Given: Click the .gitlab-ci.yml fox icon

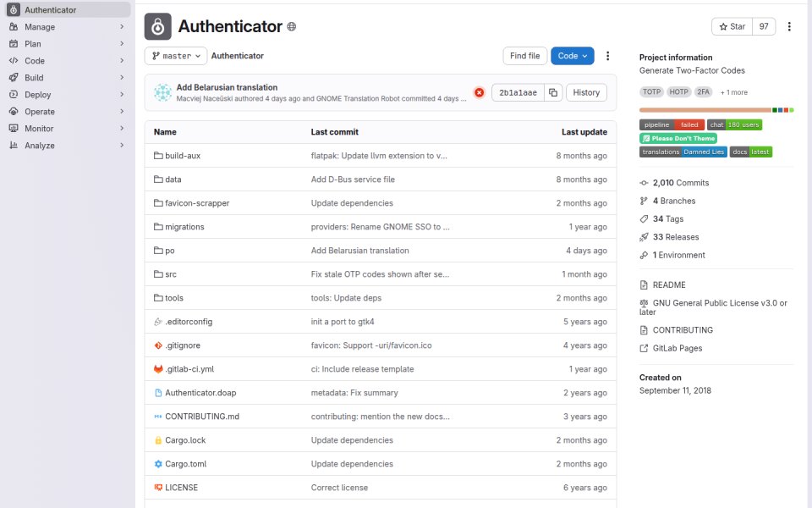Looking at the screenshot, I should pyautogui.click(x=158, y=369).
